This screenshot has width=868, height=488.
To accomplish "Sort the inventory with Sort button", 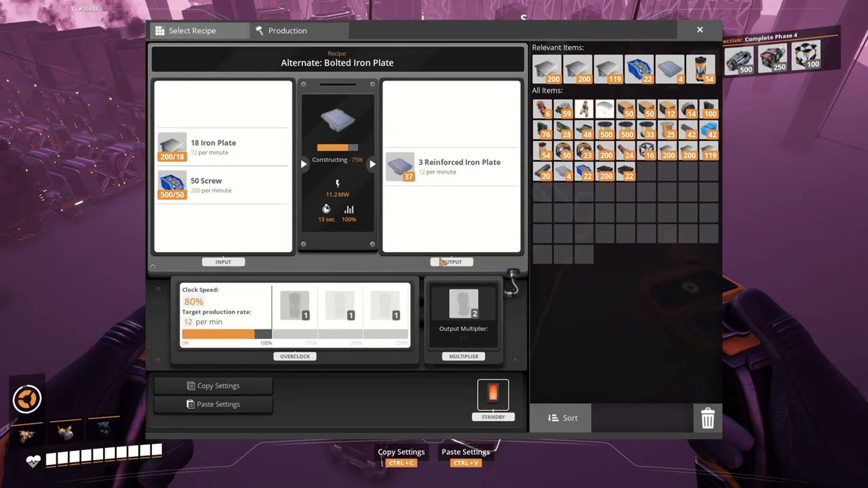I will click(560, 418).
